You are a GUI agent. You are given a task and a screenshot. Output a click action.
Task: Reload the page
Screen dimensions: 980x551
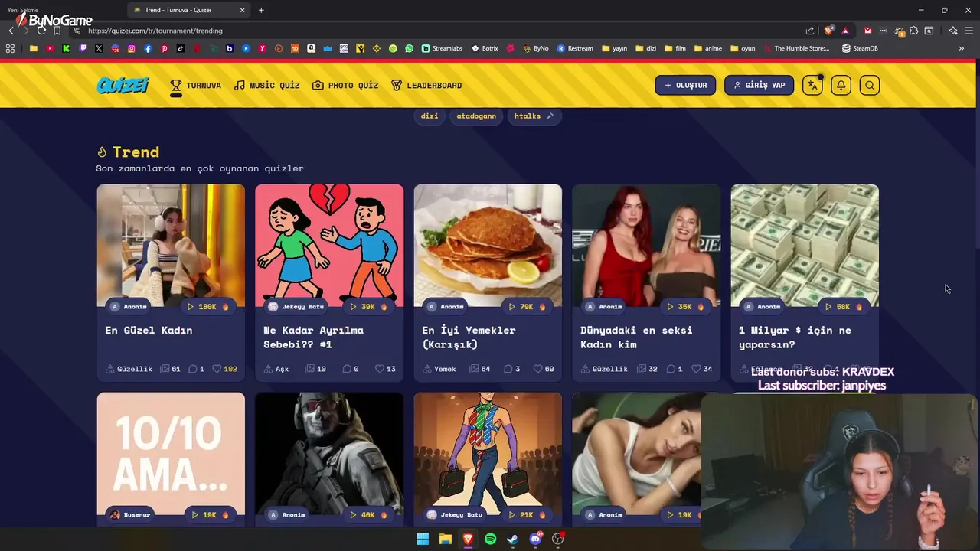[41, 31]
